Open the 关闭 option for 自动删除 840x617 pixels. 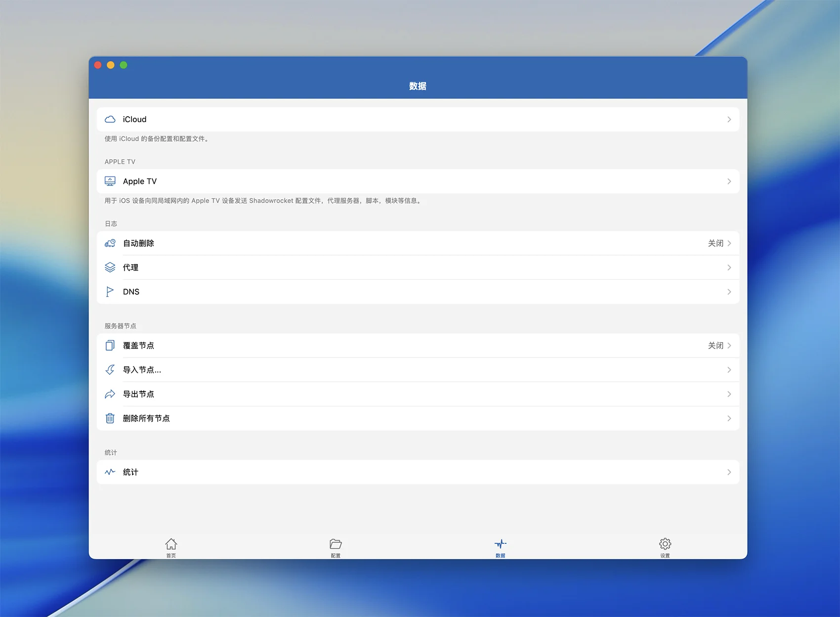[x=715, y=243]
